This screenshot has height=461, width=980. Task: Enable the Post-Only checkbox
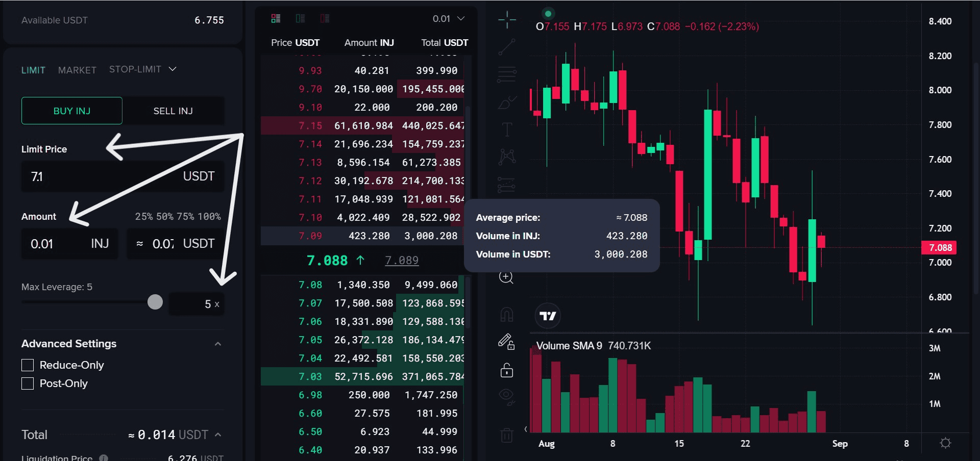(x=28, y=383)
